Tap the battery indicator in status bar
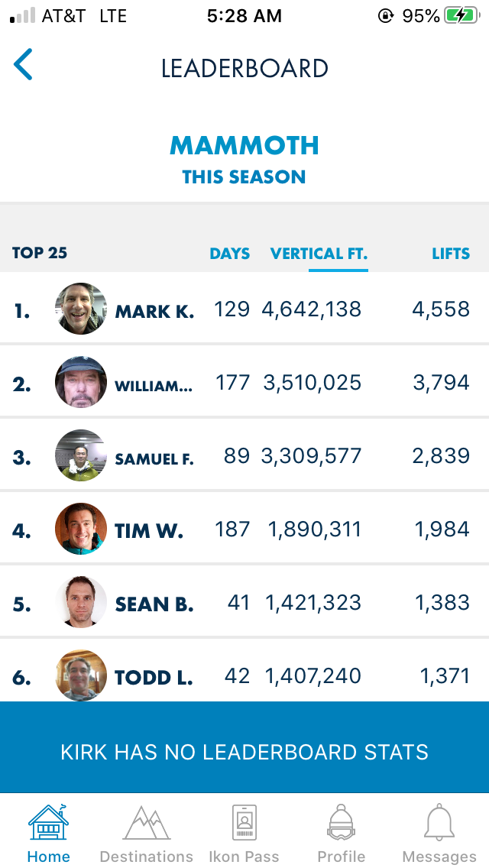The width and height of the screenshot is (489, 868). coord(462,16)
